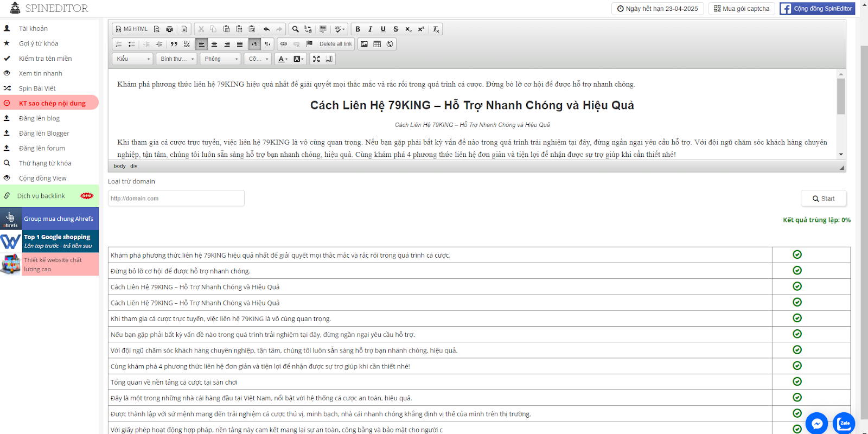The image size is (868, 434).
Task: Click Paste as plain text icon
Action: (x=239, y=29)
